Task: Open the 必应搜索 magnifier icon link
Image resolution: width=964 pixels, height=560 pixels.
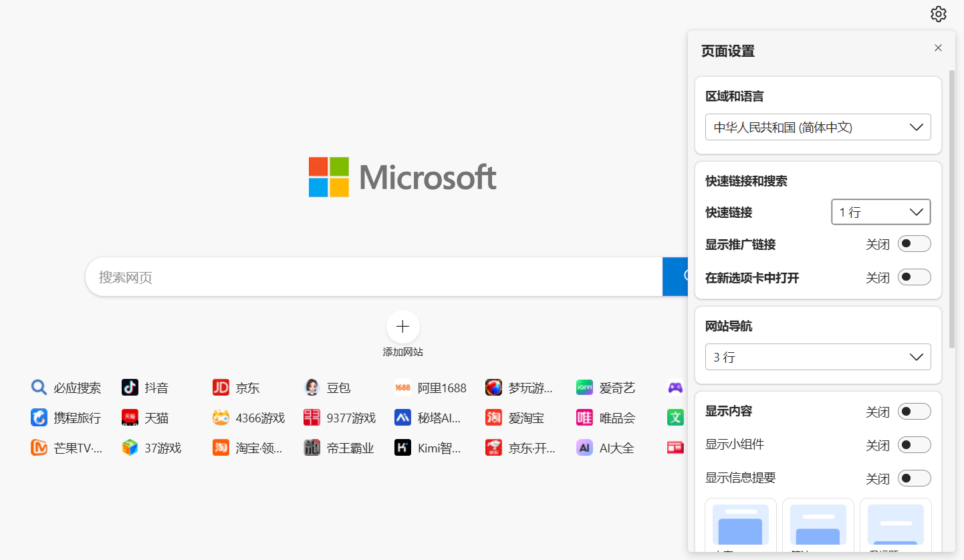Action: pyautogui.click(x=39, y=388)
